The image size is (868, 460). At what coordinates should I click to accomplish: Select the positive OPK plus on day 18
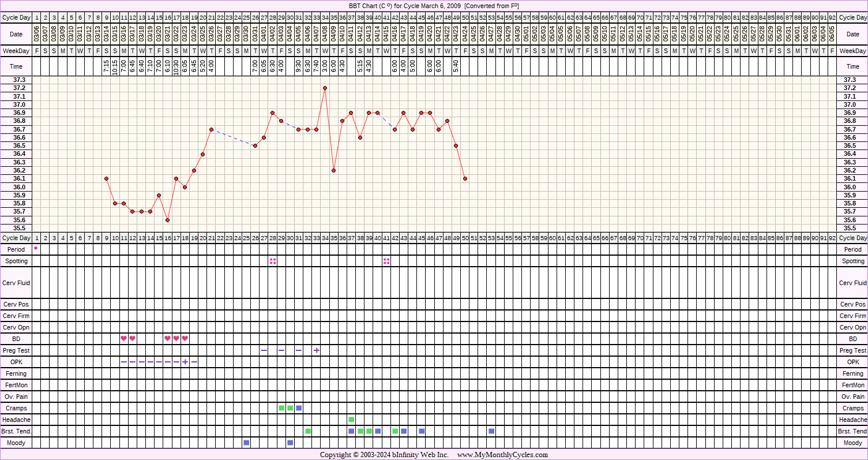click(185, 362)
